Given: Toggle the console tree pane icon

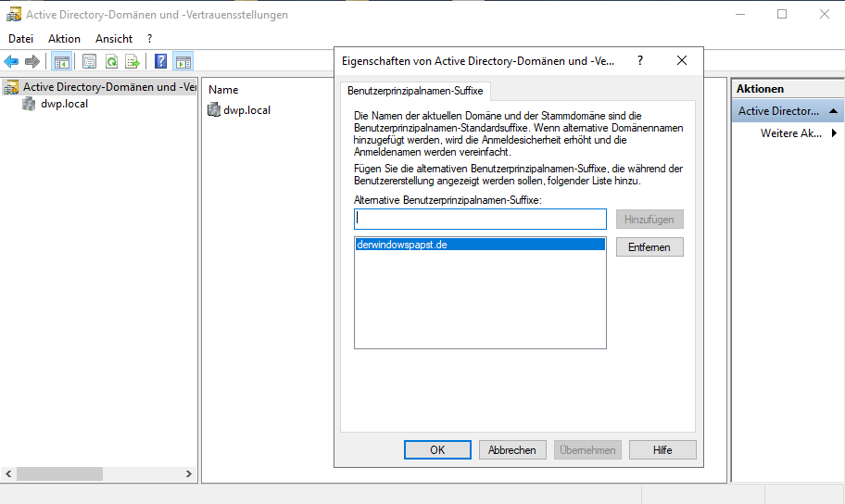Looking at the screenshot, I should (62, 62).
